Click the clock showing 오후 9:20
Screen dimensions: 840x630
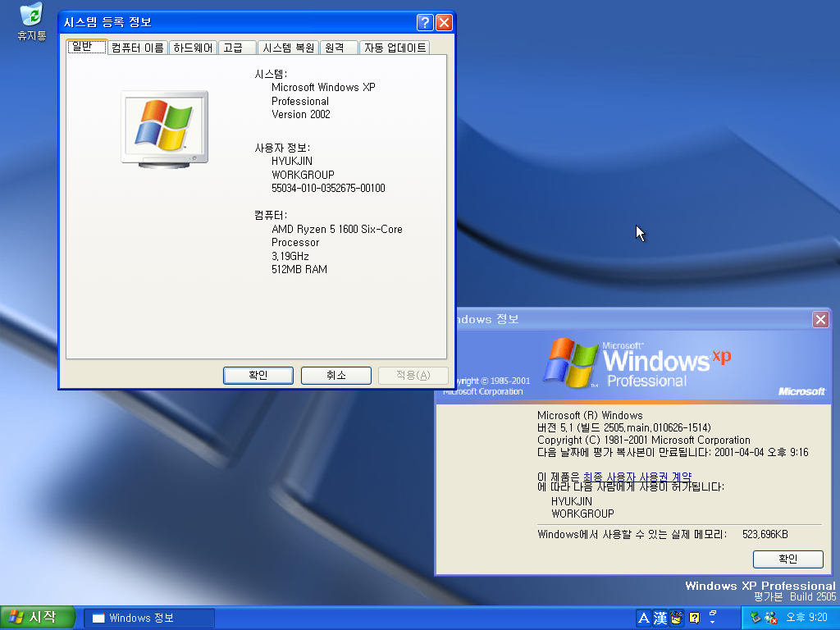coord(807,618)
